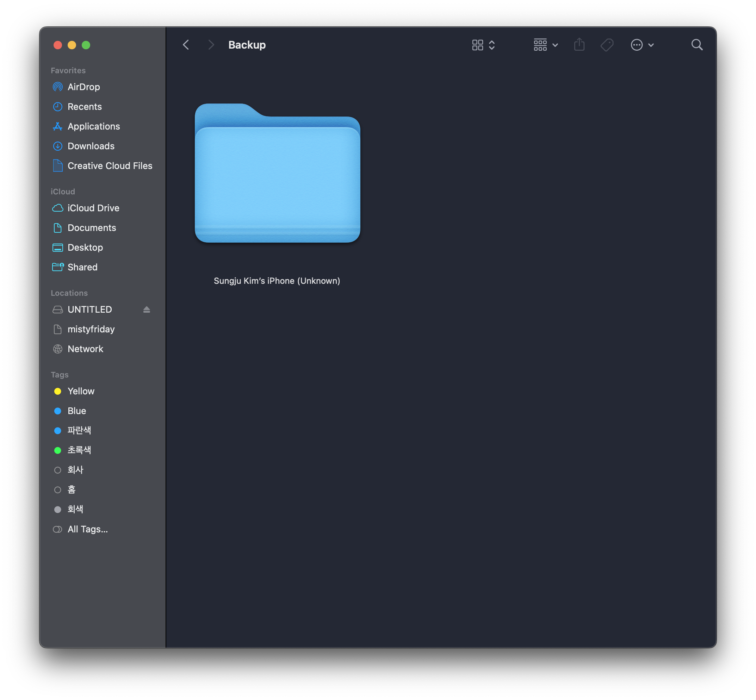Open AirDrop in the sidebar
This screenshot has width=756, height=700.
[x=83, y=87]
